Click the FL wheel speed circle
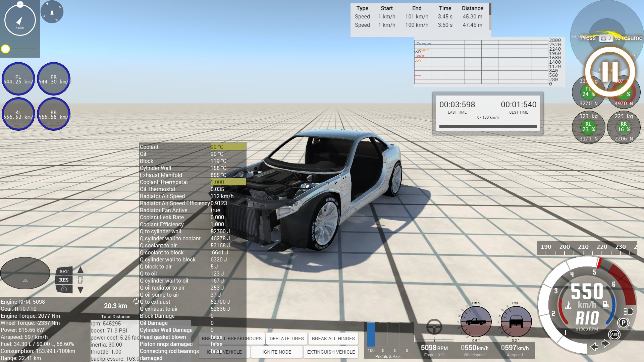644x362 pixels. (18, 79)
